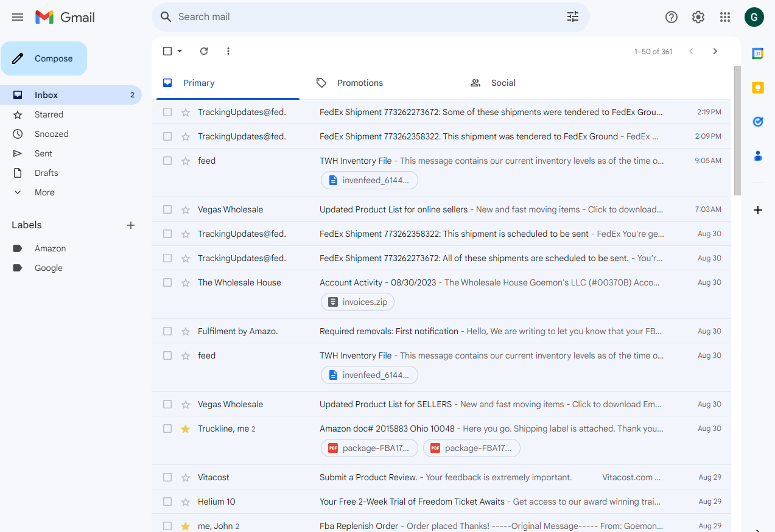Open Required removals: First notification email
The image size is (775, 532).
pyautogui.click(x=441, y=331)
